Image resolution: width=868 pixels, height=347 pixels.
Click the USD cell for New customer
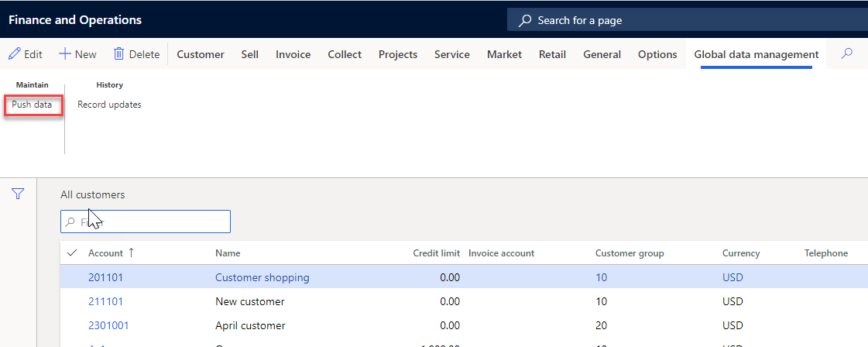[x=732, y=301]
